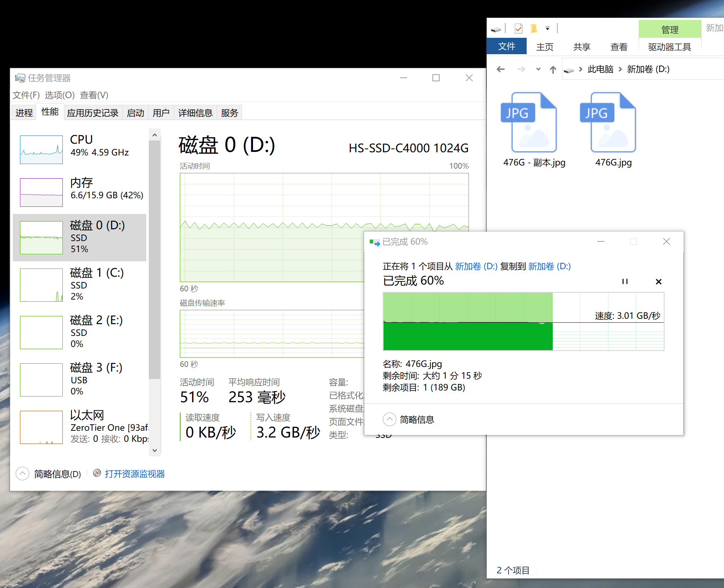Go back with the Explorer back arrow
This screenshot has height=588, width=724.
coord(500,69)
